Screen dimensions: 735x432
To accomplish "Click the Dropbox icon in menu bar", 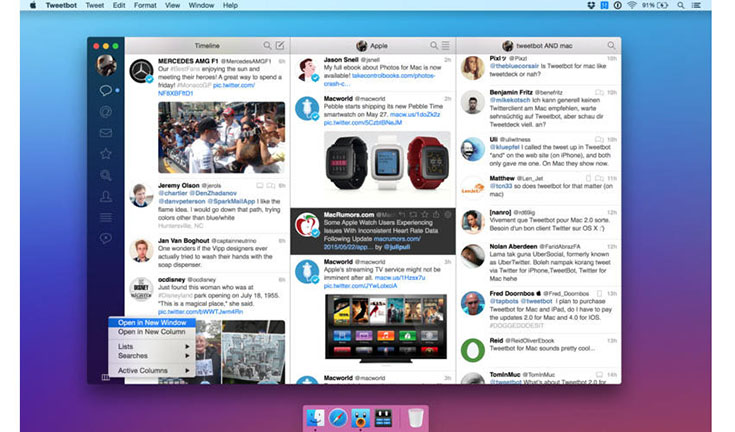I will 591,5.
